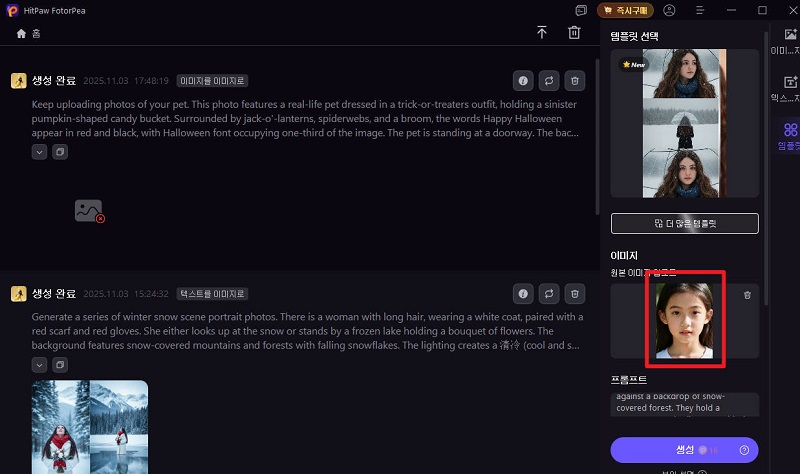This screenshot has height=474, width=800.
Task: Open the hamburger menu in title bar
Action: [x=698, y=10]
